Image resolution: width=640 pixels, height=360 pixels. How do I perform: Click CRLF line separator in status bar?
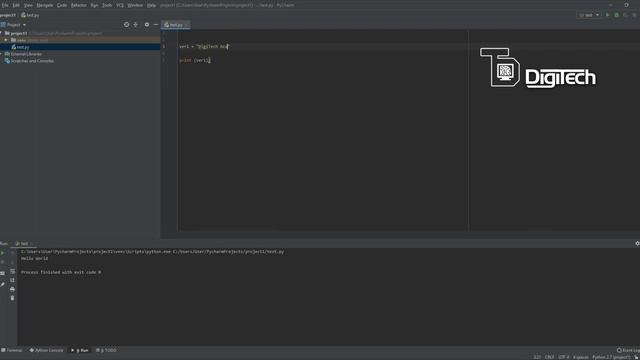coord(549,357)
